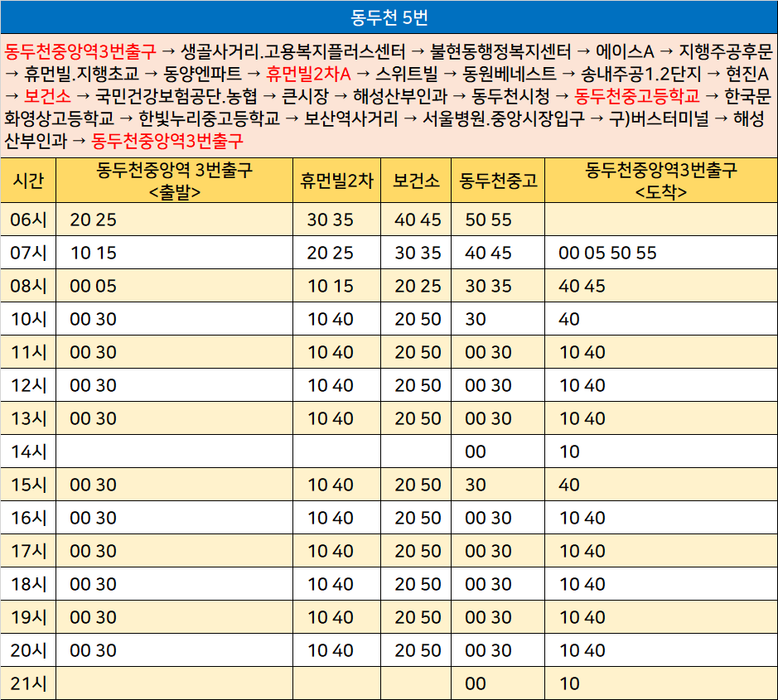The width and height of the screenshot is (778, 700).
Task: Click the '19시' row label
Action: pyautogui.click(x=28, y=617)
